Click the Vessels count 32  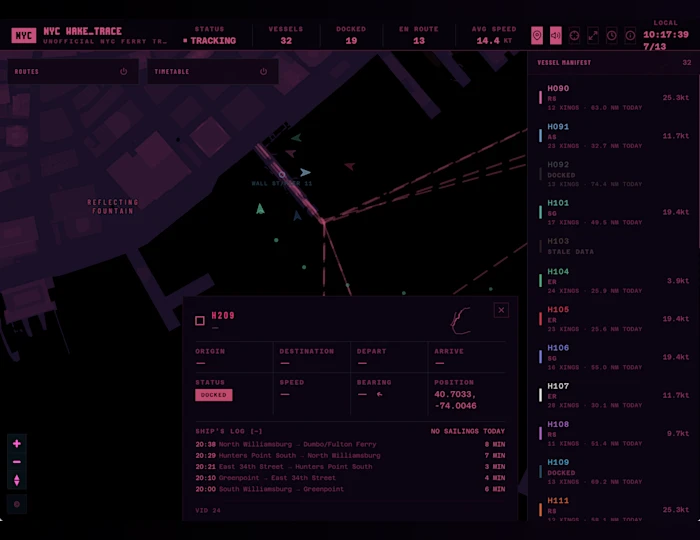pos(286,41)
